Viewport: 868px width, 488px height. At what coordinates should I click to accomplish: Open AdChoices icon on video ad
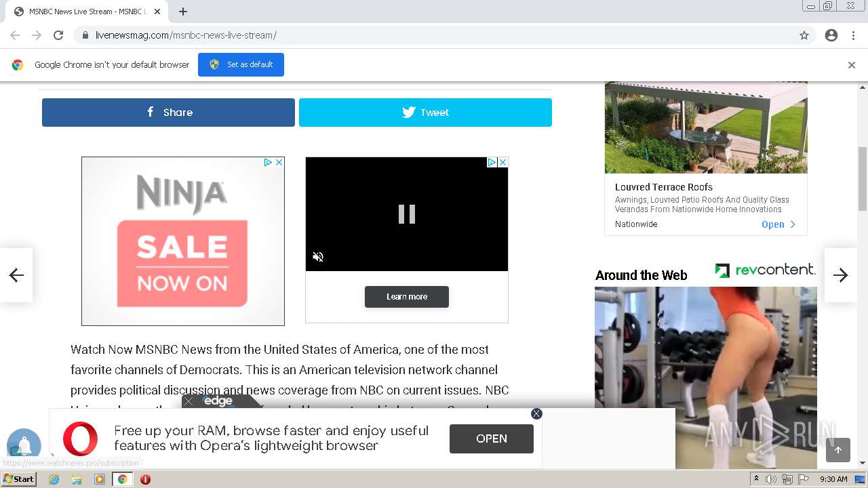coord(492,163)
